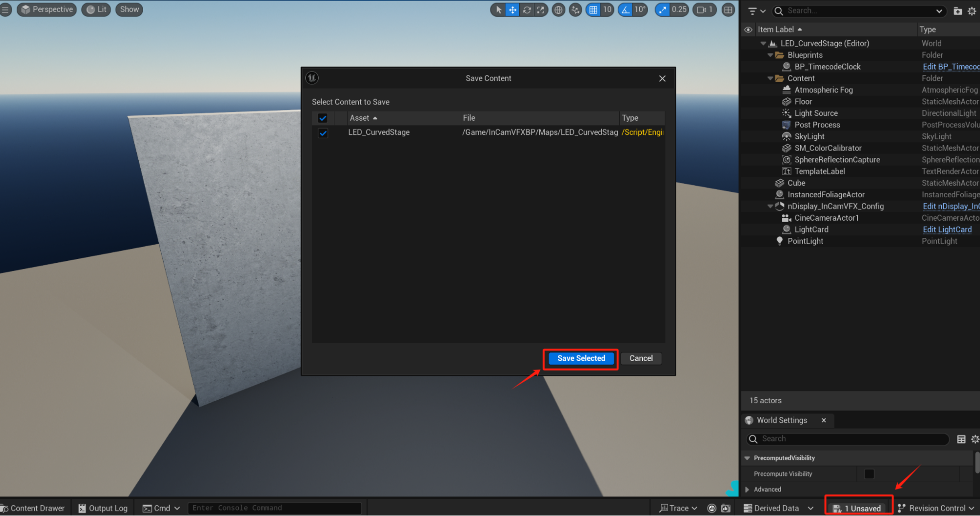Click the console command input field

tap(275, 508)
